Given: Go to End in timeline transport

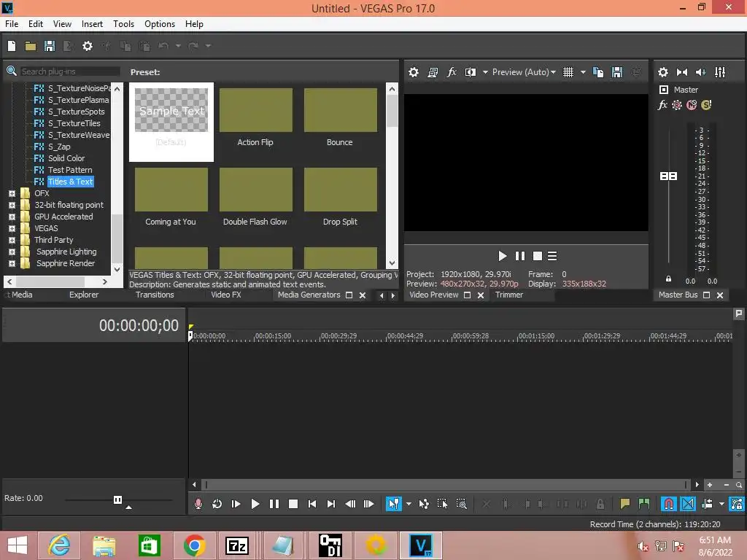Looking at the screenshot, I should [x=331, y=504].
